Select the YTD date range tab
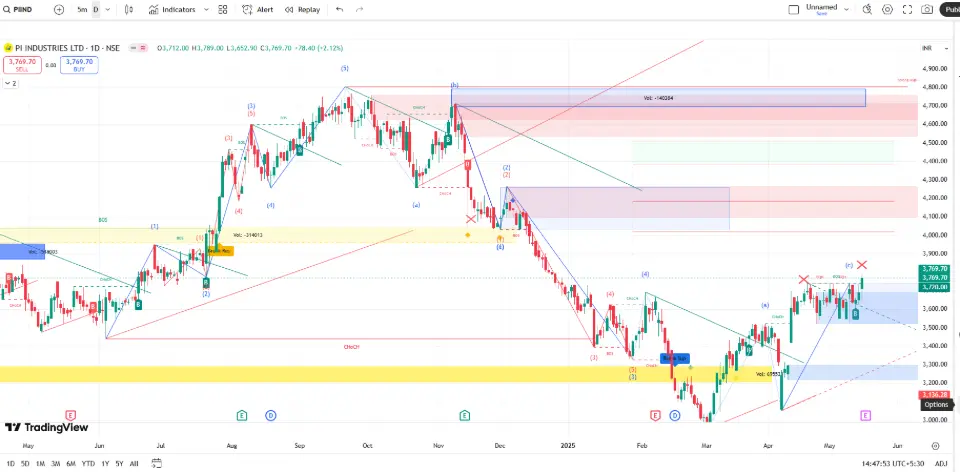This screenshot has width=960, height=472. pyautogui.click(x=88, y=464)
